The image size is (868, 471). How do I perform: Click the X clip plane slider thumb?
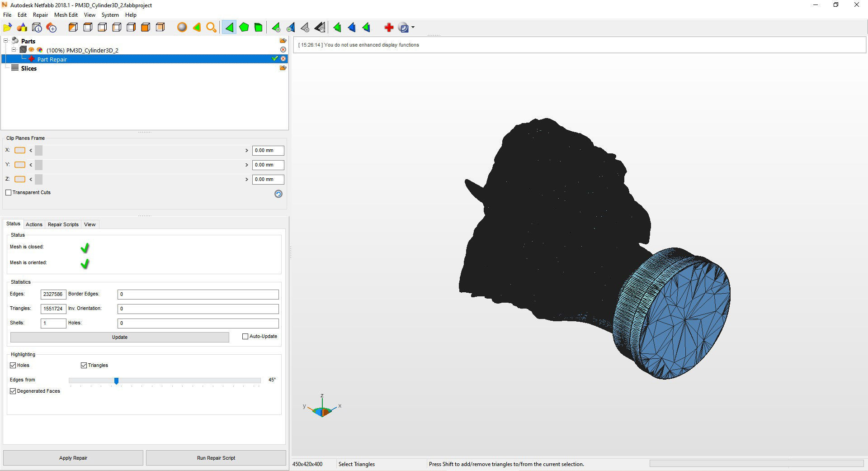pos(38,150)
